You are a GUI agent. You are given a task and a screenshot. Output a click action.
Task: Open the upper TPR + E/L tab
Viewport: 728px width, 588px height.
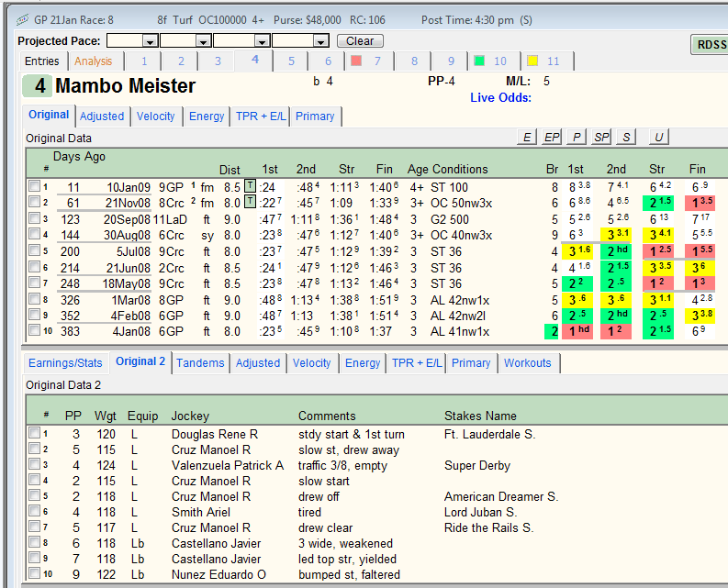point(261,116)
